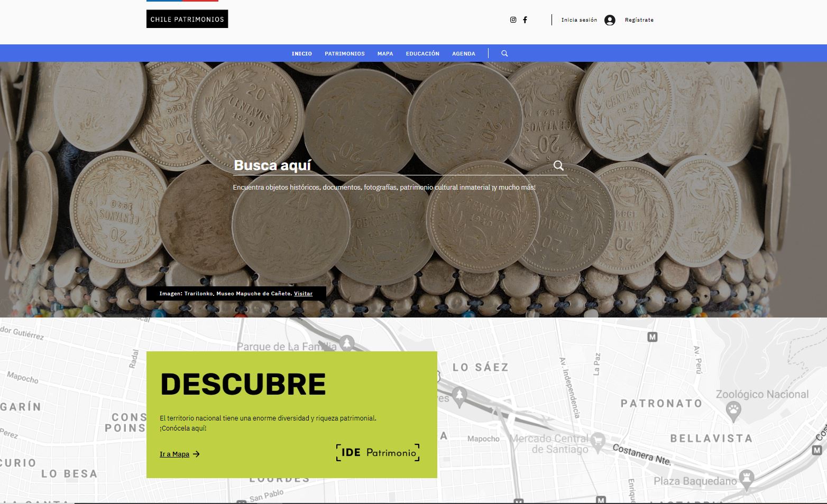The height and width of the screenshot is (504, 827).
Task: Select the Zoológico Nacional paw marker on map
Action: pyautogui.click(x=733, y=409)
